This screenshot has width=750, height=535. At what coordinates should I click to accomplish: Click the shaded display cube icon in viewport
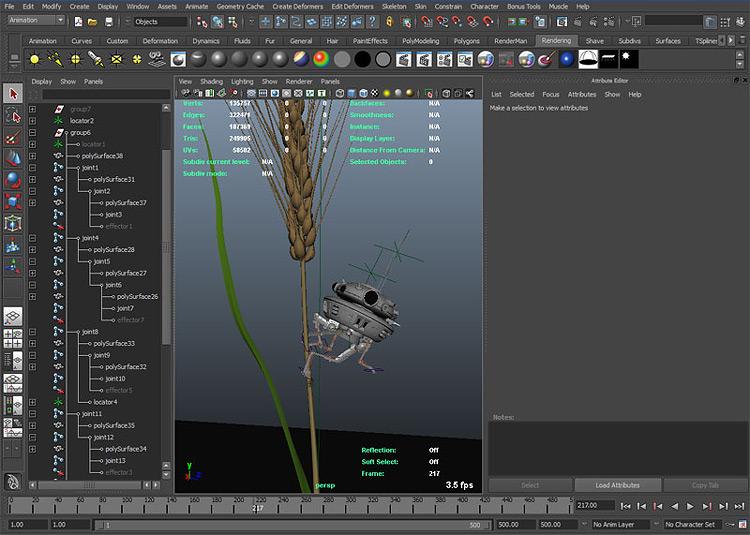click(x=352, y=93)
